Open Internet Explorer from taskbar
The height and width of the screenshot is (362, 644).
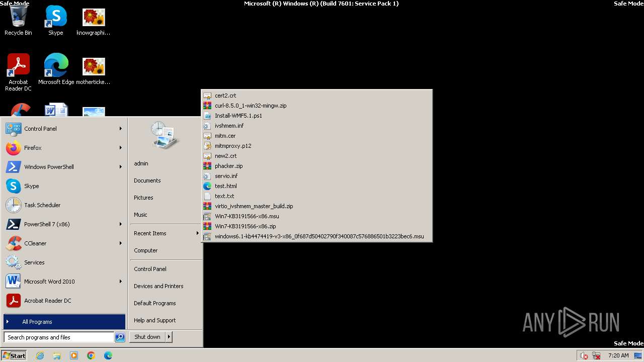(x=40, y=355)
